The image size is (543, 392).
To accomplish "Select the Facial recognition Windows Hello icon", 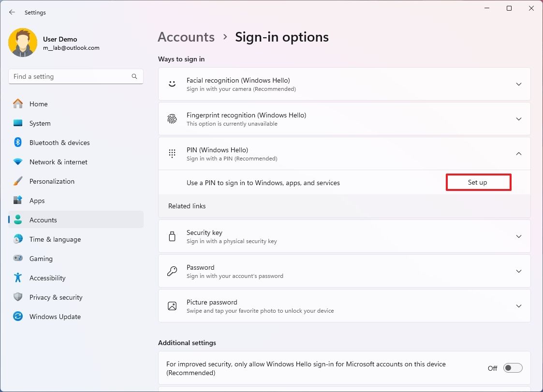I will (x=172, y=83).
